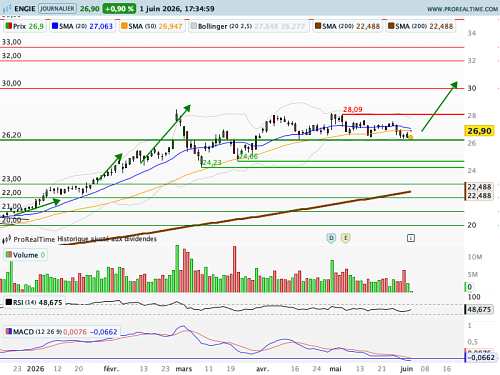Click the 32,00 level label
Viewport: 500px width, 375px height.
tap(12, 56)
